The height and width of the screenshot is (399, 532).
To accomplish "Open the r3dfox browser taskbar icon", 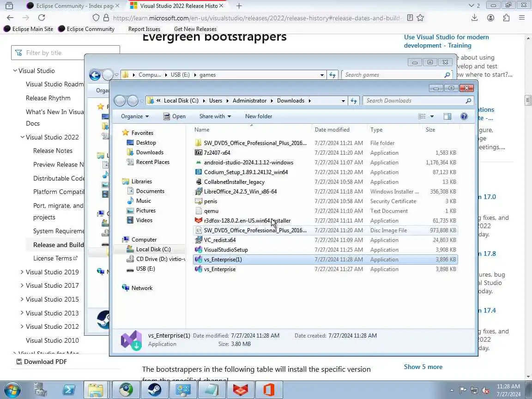I will click(x=240, y=390).
